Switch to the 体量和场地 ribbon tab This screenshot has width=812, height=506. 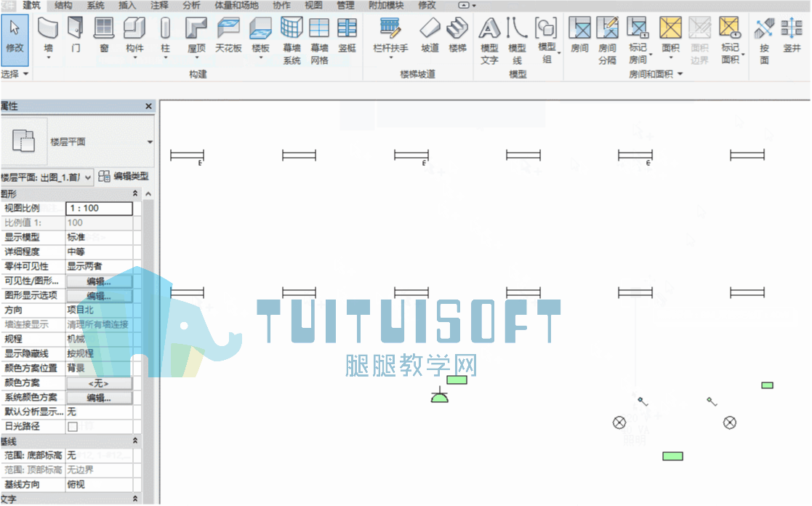[x=237, y=5]
